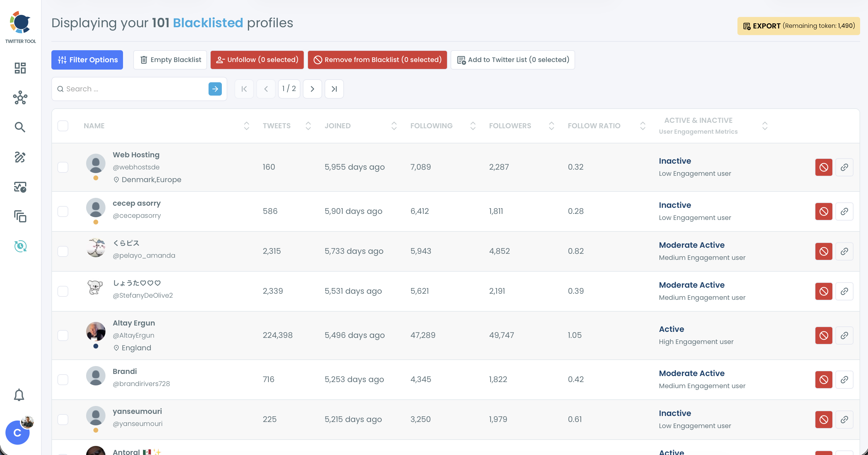Check the cecep asorry row checkbox
Viewport: 868px width, 455px height.
pos(63,211)
